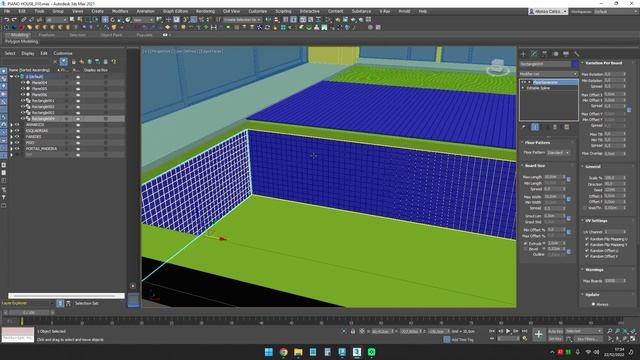Click the Set Key large plus button

538,334
